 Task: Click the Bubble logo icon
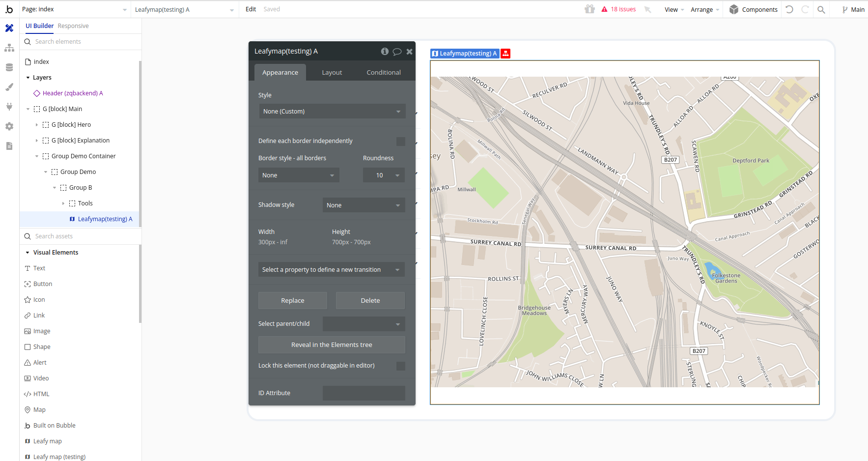tap(9, 9)
